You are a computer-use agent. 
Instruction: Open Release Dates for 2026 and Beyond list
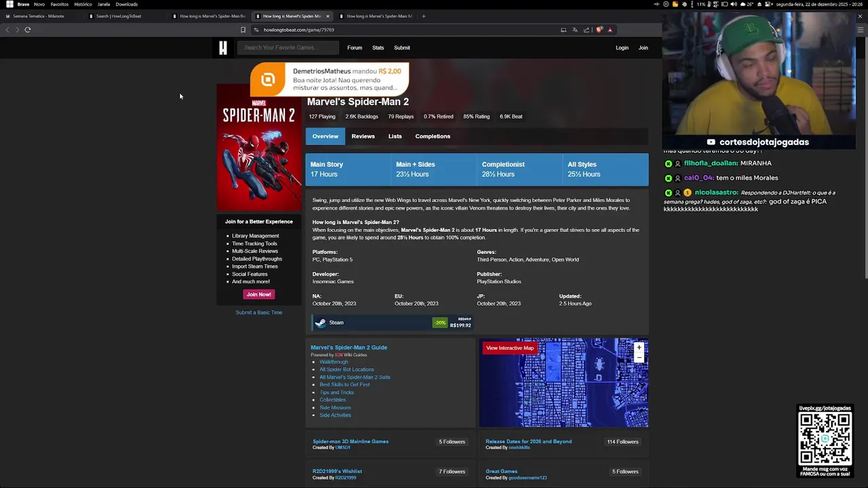pos(528,441)
